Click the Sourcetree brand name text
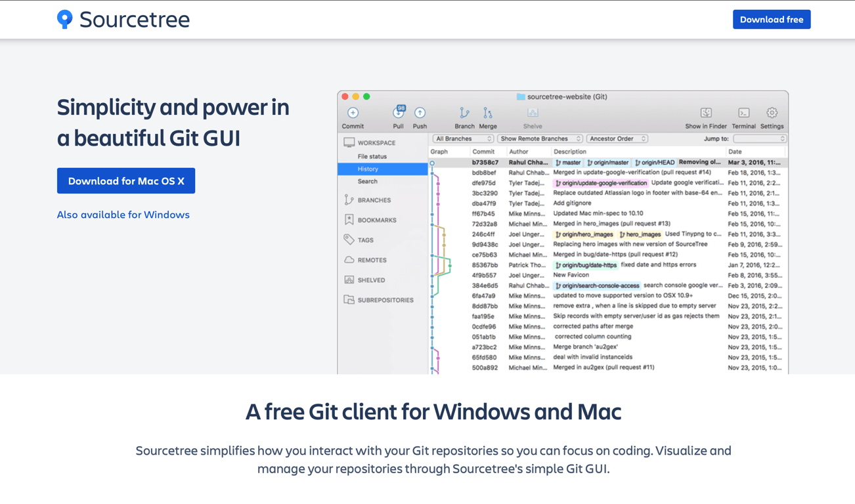This screenshot has width=855, height=504. [x=135, y=19]
